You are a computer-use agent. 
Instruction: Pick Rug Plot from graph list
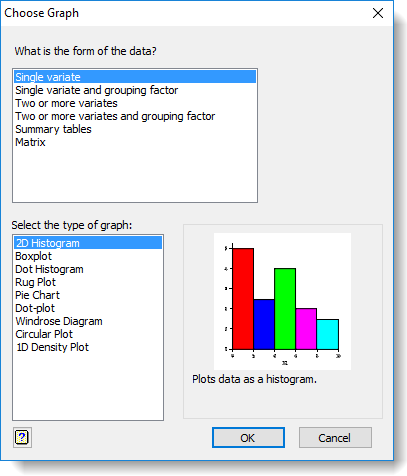(x=88, y=282)
